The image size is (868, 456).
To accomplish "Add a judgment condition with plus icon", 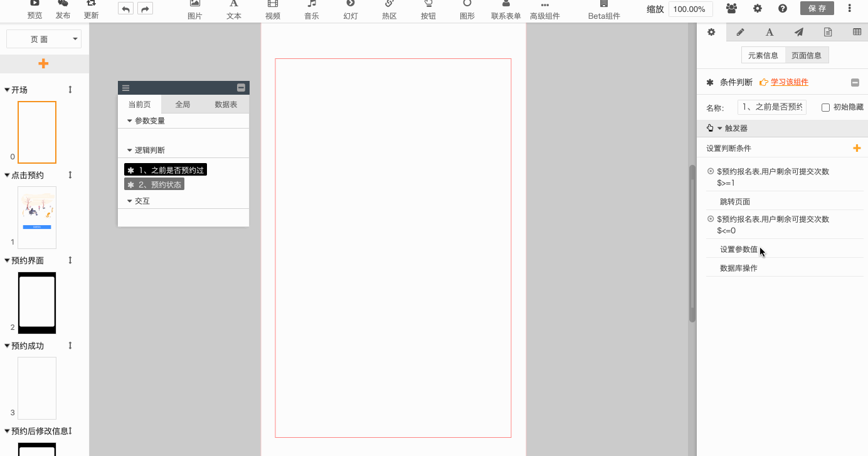I will (x=857, y=148).
